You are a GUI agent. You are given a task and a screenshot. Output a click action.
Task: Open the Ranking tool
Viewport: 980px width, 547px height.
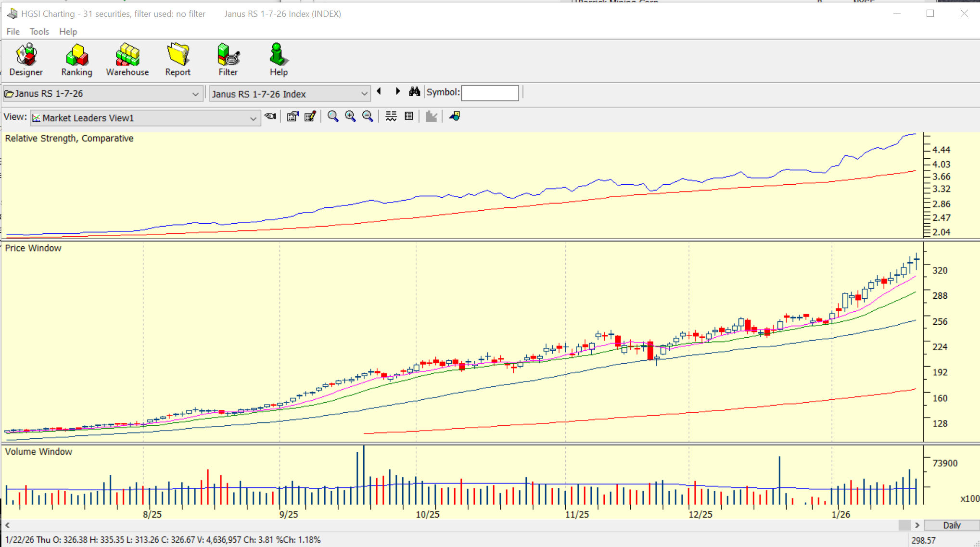point(76,59)
